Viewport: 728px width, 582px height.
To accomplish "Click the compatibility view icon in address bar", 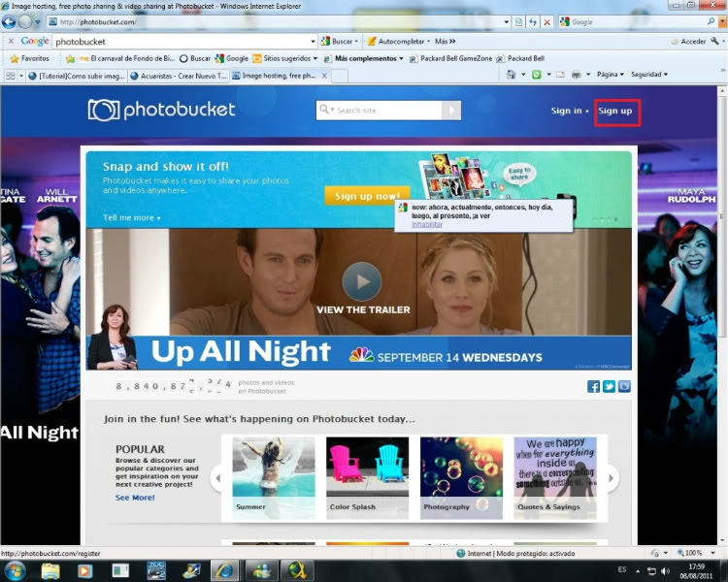I will tap(519, 21).
